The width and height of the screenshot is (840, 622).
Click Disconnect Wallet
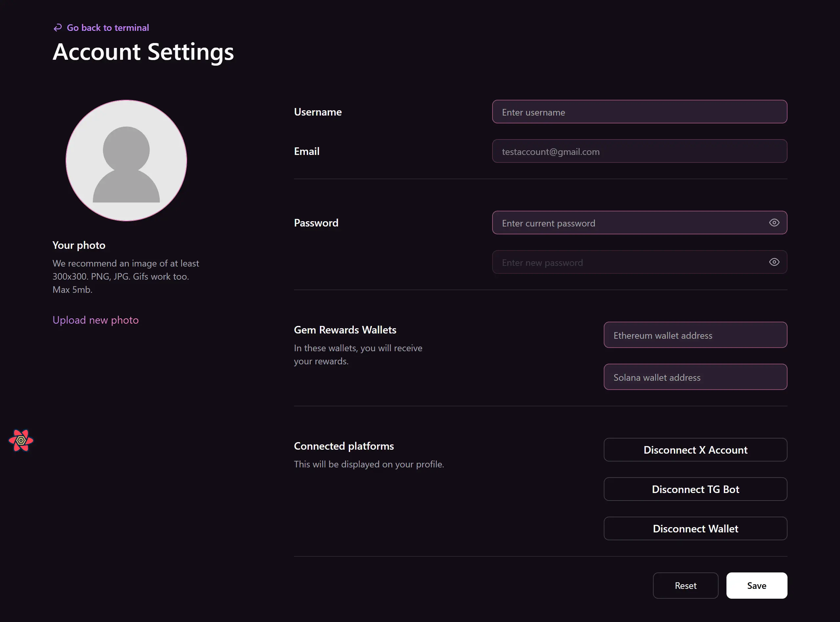(695, 529)
